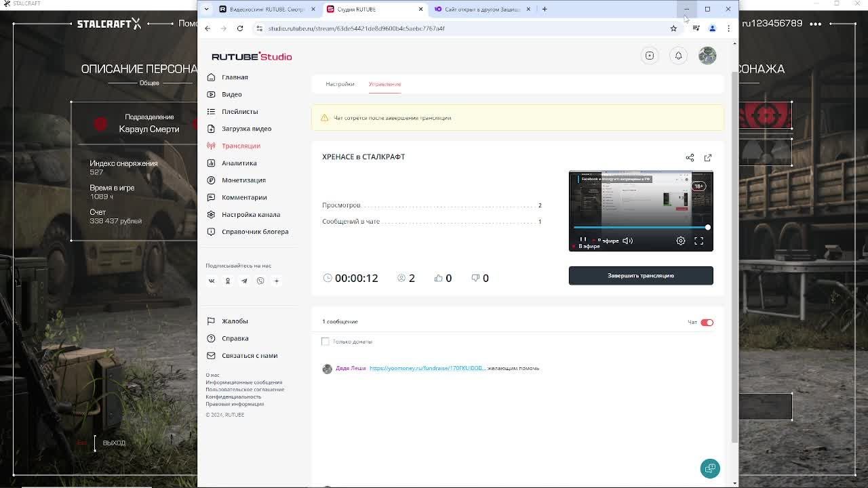
Task: Open Комментарии in the sidebar
Action: [x=244, y=197]
